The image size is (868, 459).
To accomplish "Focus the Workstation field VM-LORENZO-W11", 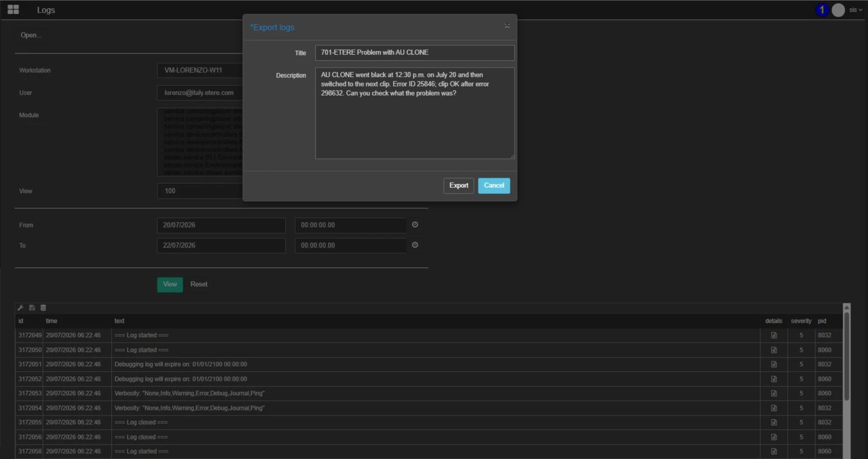I will (x=200, y=70).
